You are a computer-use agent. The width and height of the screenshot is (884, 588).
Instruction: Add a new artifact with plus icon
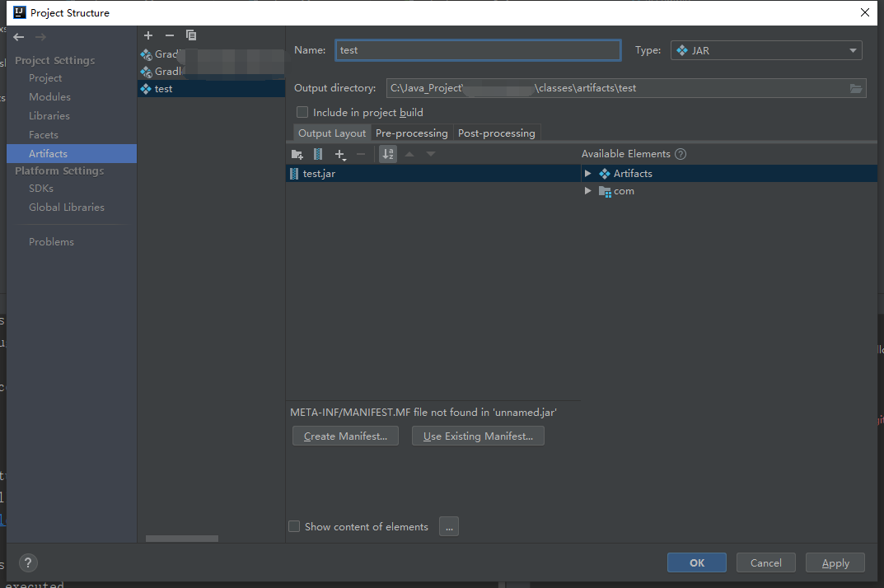(148, 35)
